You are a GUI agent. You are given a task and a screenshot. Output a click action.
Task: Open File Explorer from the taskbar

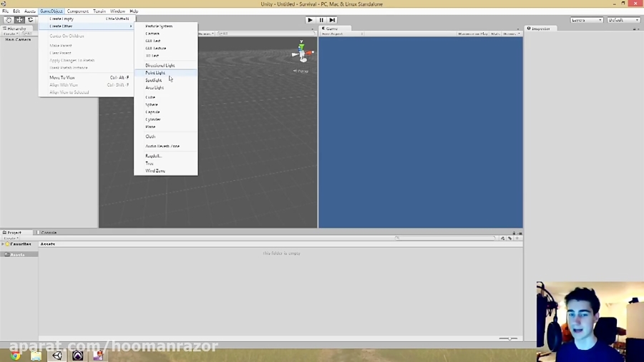click(x=36, y=356)
